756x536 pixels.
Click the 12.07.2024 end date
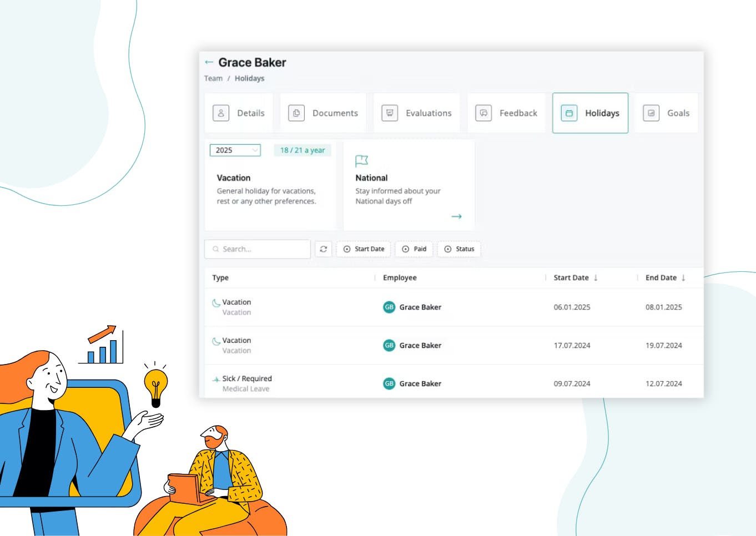tap(664, 384)
